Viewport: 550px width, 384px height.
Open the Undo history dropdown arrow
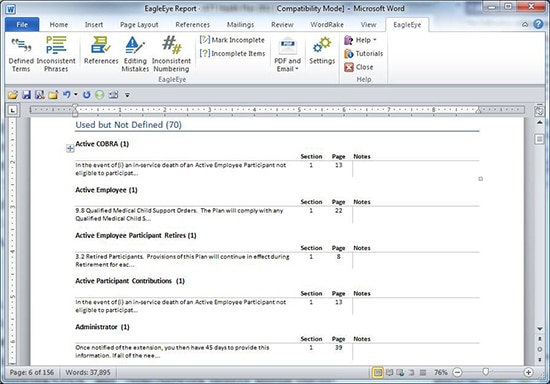pyautogui.click(x=76, y=95)
